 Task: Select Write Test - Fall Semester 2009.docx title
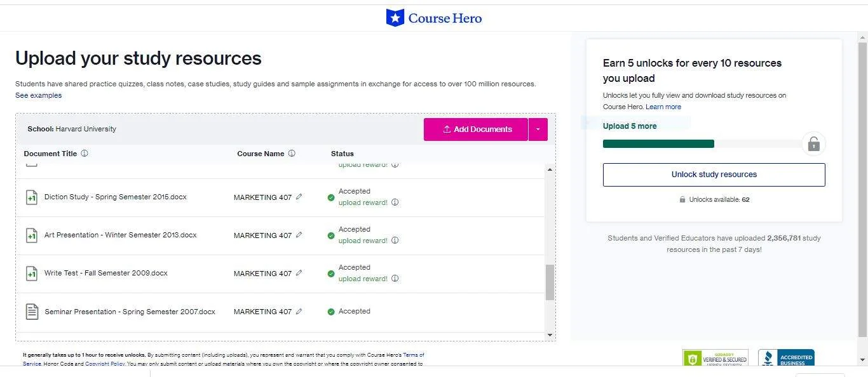click(106, 273)
